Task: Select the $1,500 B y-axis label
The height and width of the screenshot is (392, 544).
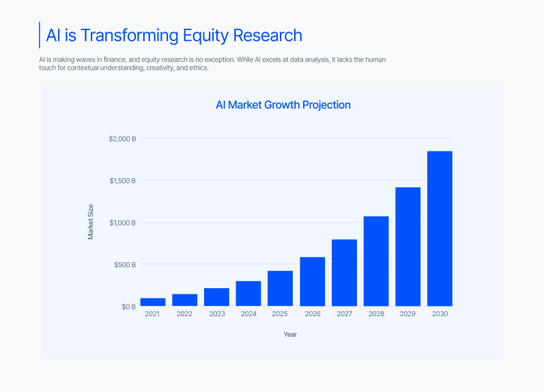Action: pos(122,181)
